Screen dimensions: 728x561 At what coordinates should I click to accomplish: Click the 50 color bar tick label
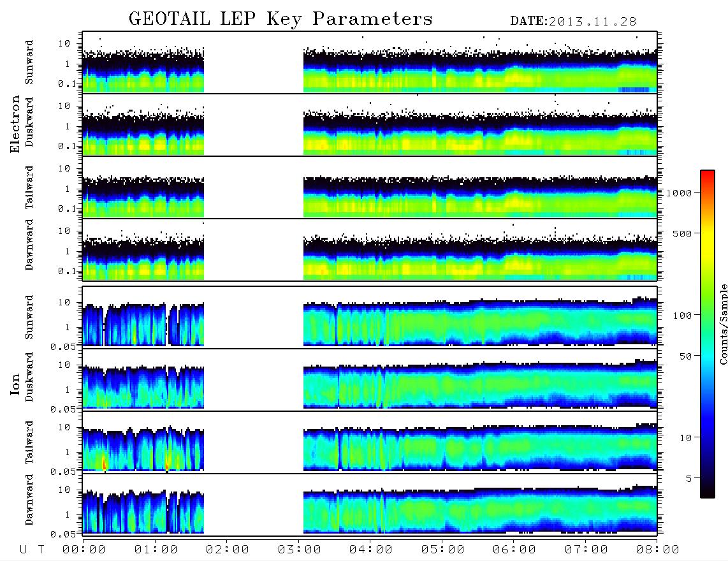click(x=686, y=356)
